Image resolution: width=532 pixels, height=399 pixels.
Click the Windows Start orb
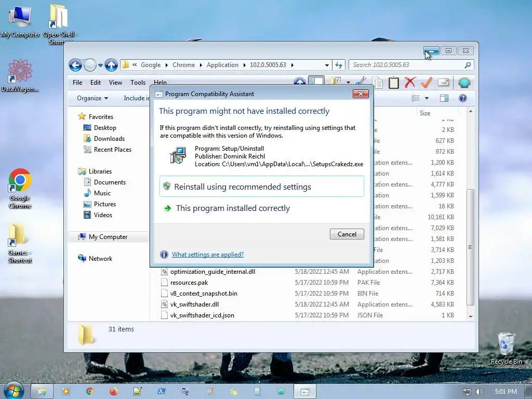point(14,391)
